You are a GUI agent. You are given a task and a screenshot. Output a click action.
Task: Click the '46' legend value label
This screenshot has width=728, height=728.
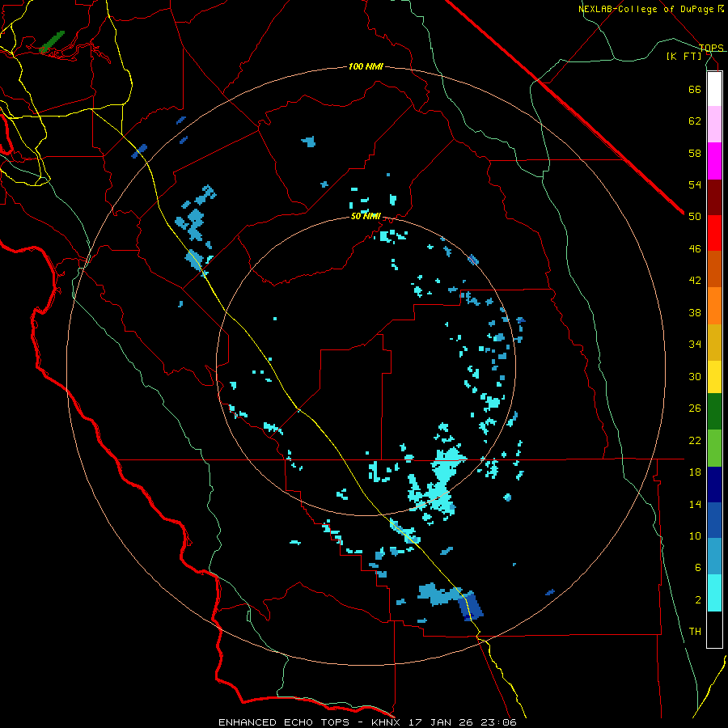pos(695,249)
